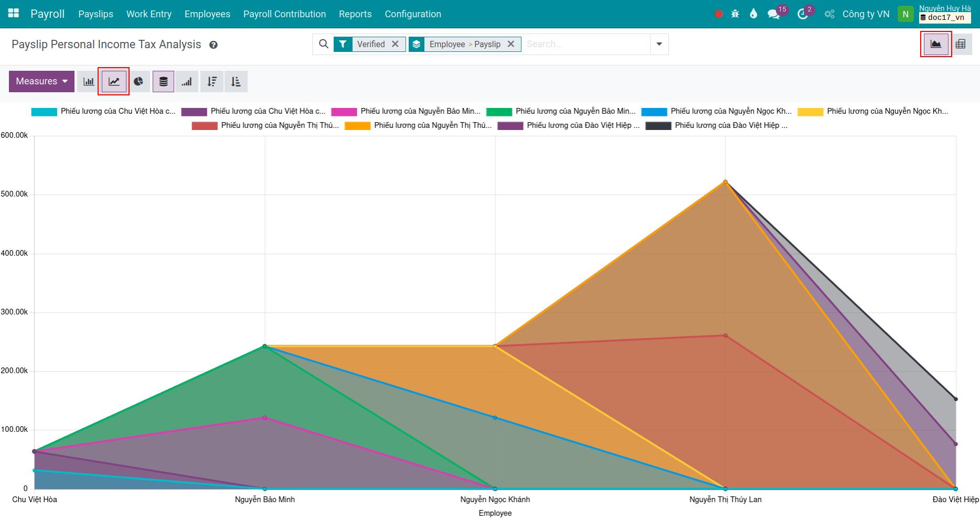Click the Công ty VN company name
The height and width of the screenshot is (521, 980).
866,14
